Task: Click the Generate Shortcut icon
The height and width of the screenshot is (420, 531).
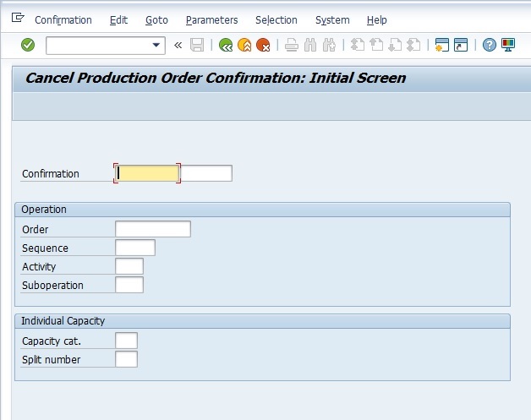Action: 461,45
